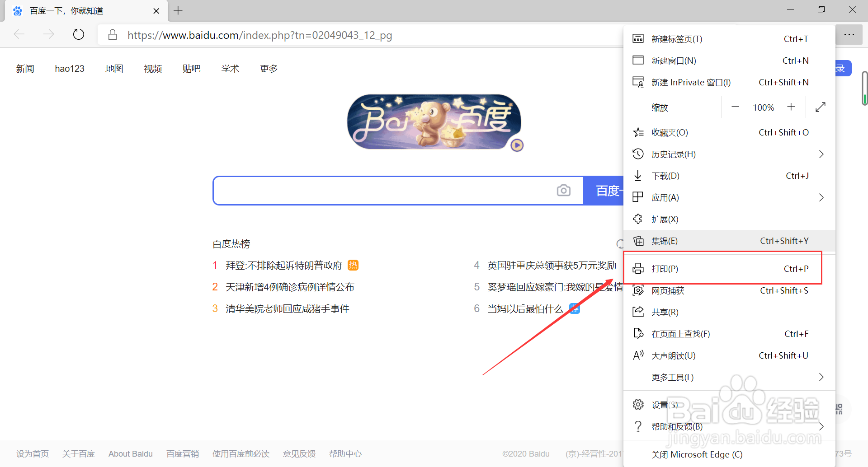This screenshot has width=868, height=467.
Task: Click the refresh page icon
Action: coord(78,34)
